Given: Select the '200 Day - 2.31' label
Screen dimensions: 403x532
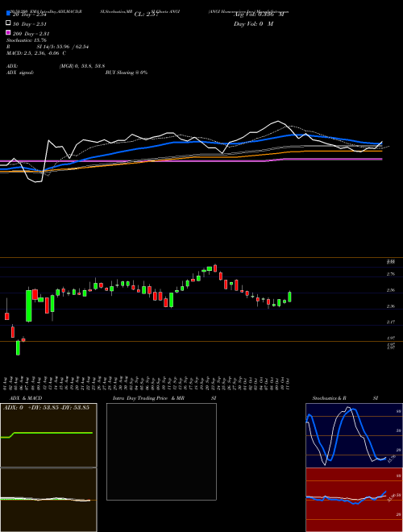Looking at the screenshot, I should coord(31,34).
